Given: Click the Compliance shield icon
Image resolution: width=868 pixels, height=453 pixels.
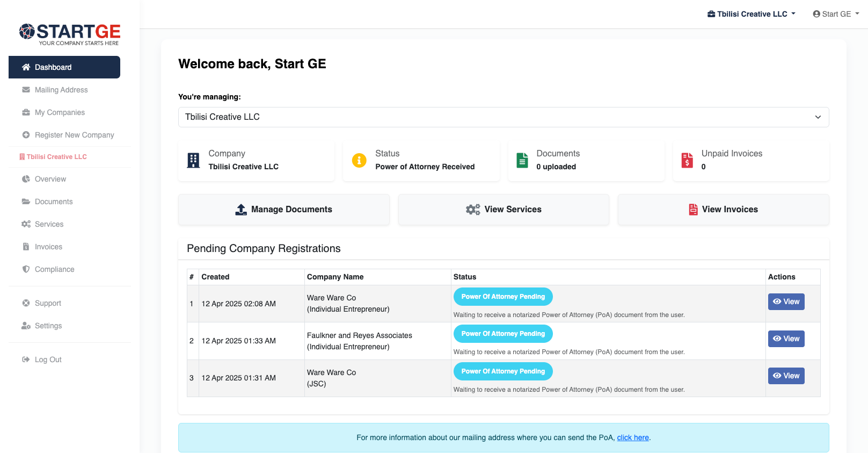Looking at the screenshot, I should [26, 269].
